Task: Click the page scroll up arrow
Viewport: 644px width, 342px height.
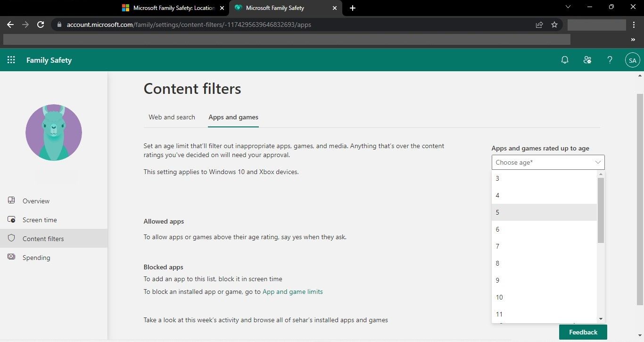Action: click(640, 75)
